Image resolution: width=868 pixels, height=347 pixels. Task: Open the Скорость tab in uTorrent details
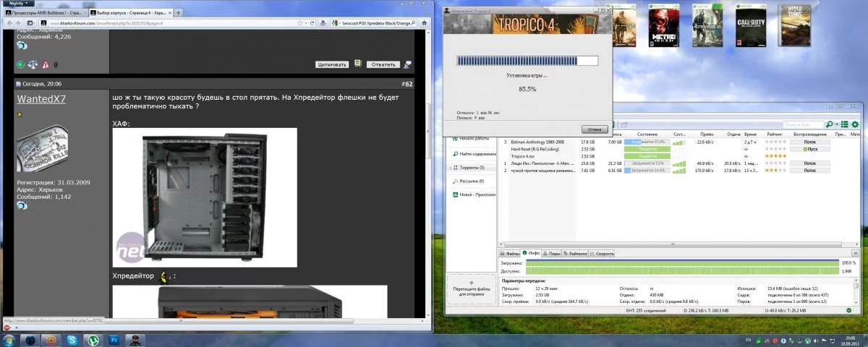[603, 254]
